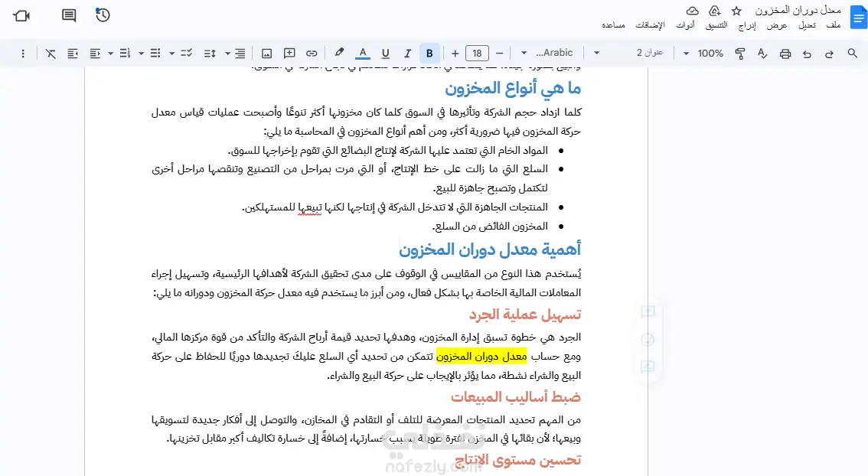The image size is (868, 476).
Task: Increase font size with the plus button
Action: (455, 53)
